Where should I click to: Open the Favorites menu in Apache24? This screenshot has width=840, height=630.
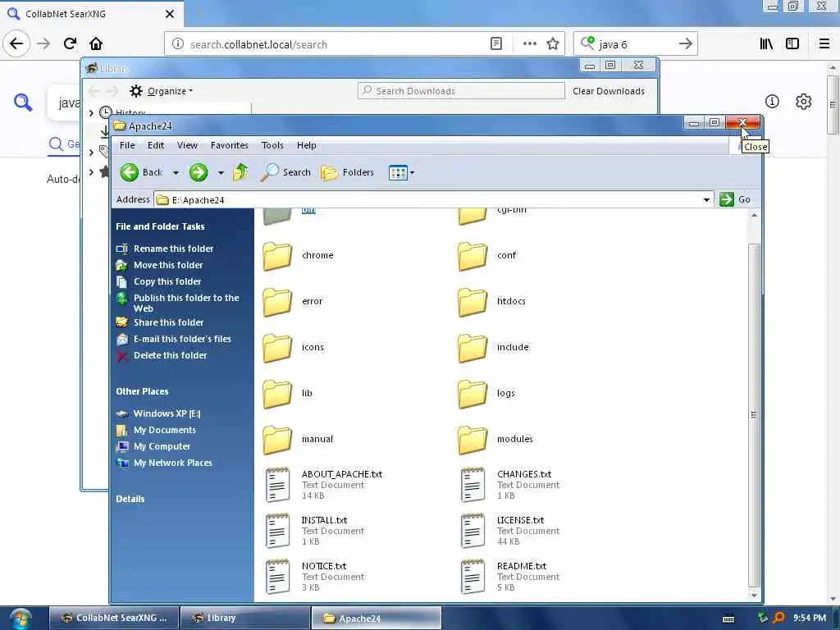[230, 145]
